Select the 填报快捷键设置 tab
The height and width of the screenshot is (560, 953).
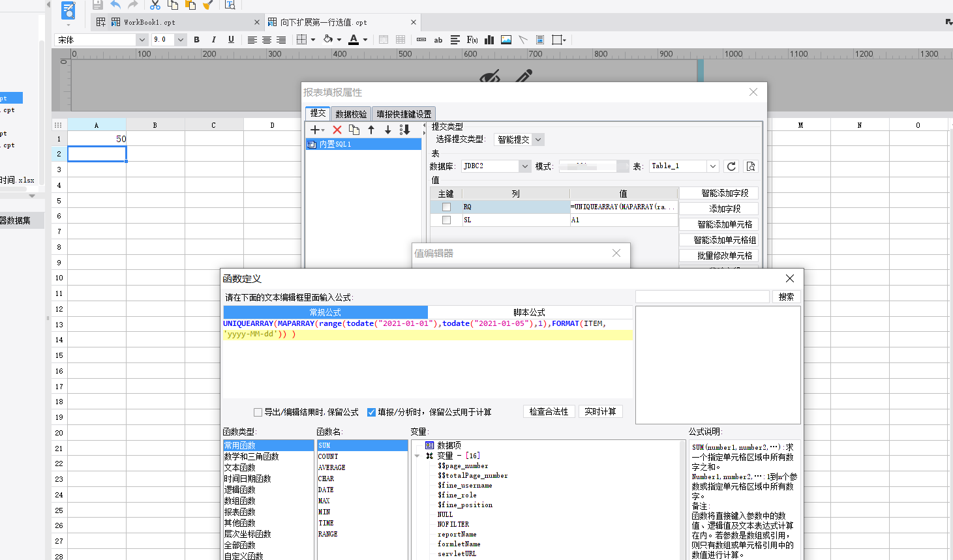[x=404, y=113]
